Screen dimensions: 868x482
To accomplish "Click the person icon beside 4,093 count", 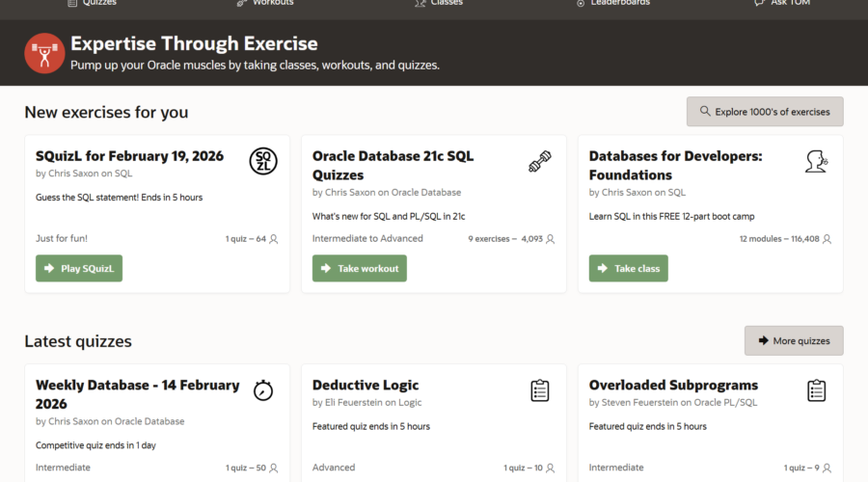I will [x=551, y=239].
